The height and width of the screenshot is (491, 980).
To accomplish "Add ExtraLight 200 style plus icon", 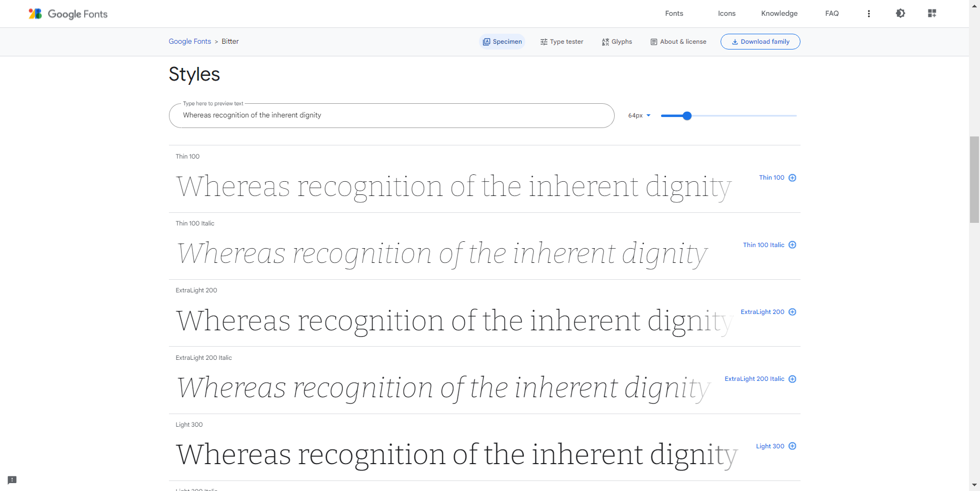I will tap(792, 312).
